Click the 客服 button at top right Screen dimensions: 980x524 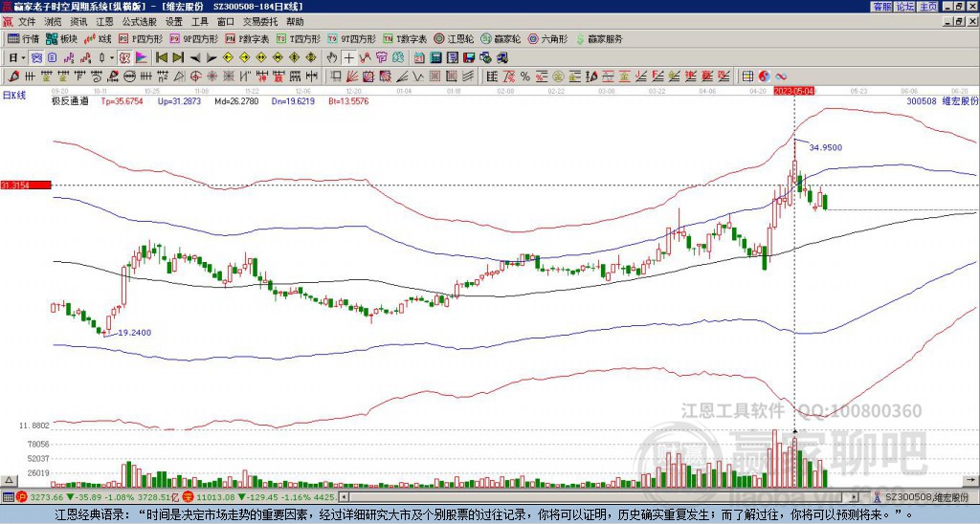click(882, 7)
